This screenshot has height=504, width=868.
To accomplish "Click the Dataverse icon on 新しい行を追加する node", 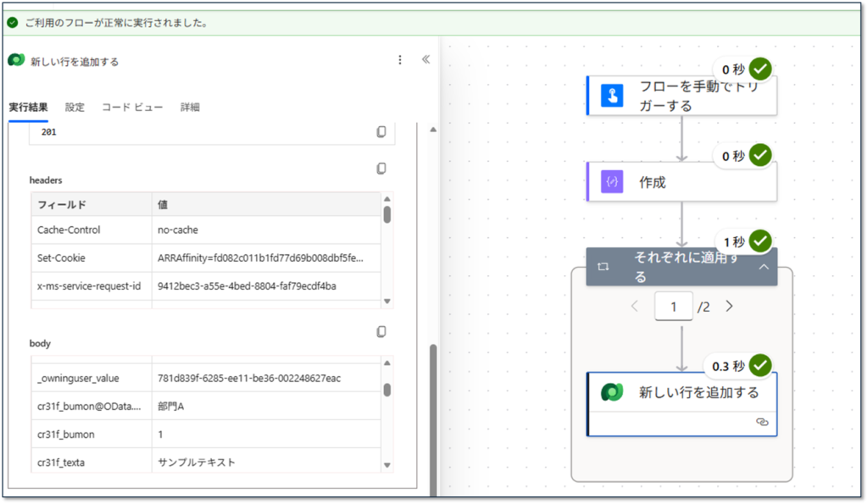I will (612, 392).
